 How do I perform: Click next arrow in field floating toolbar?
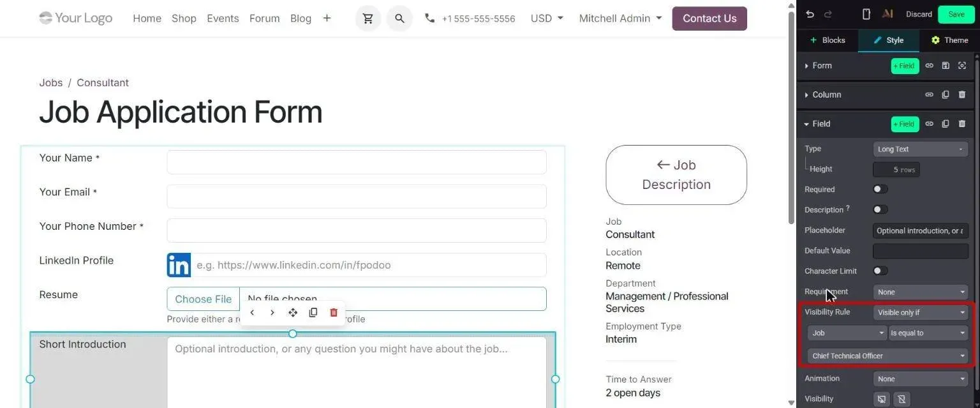point(272,313)
